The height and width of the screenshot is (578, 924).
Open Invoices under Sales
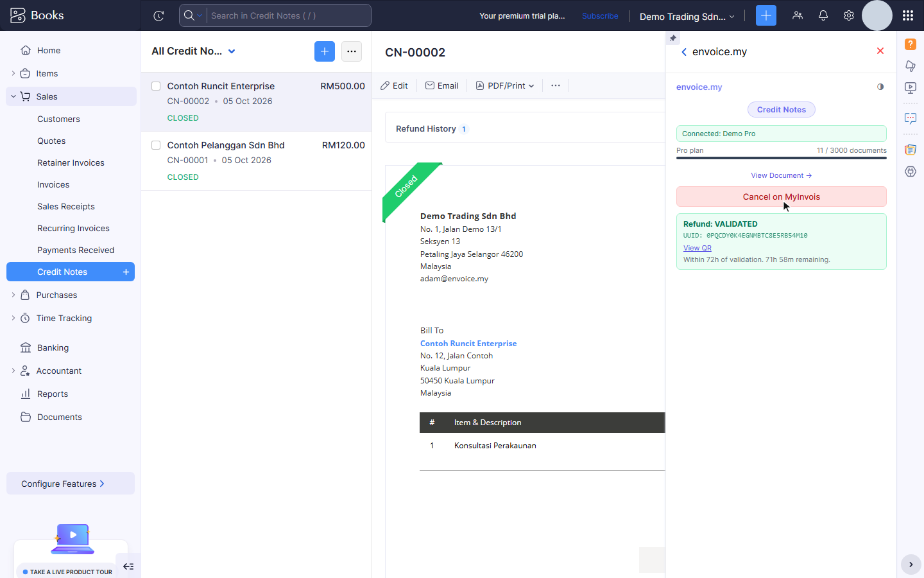coord(53,185)
